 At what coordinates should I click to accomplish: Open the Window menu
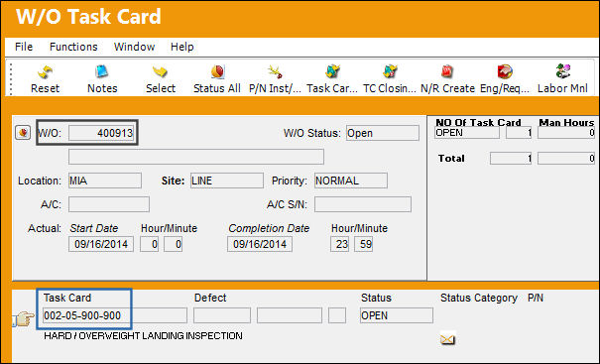tap(134, 47)
